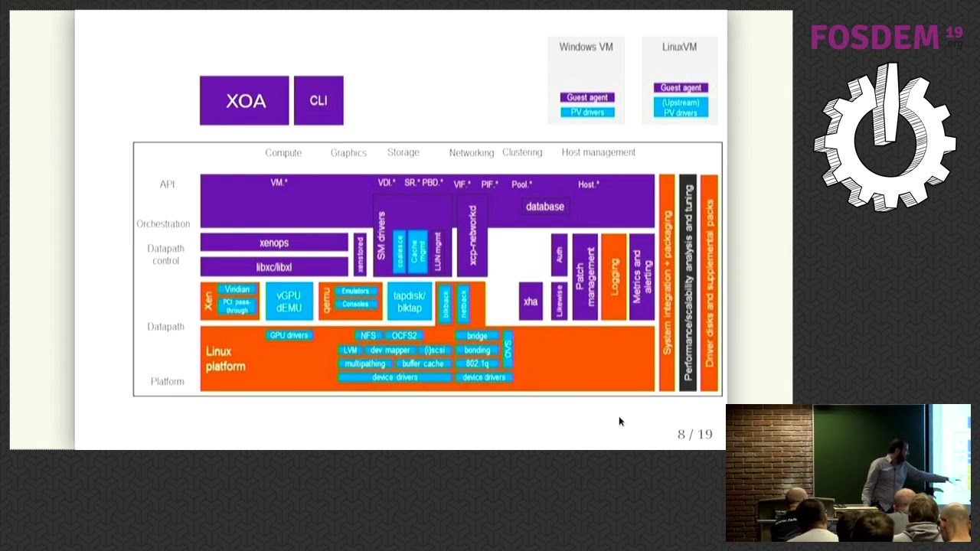Click the dev mapper box
The image size is (980, 551).
tap(390, 350)
